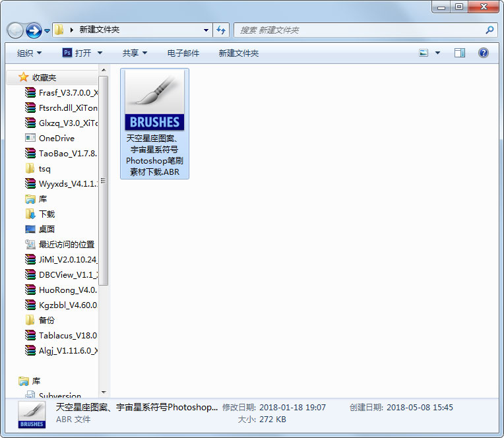
Task: Click the 电子邮件 toolbar button
Action: point(183,53)
